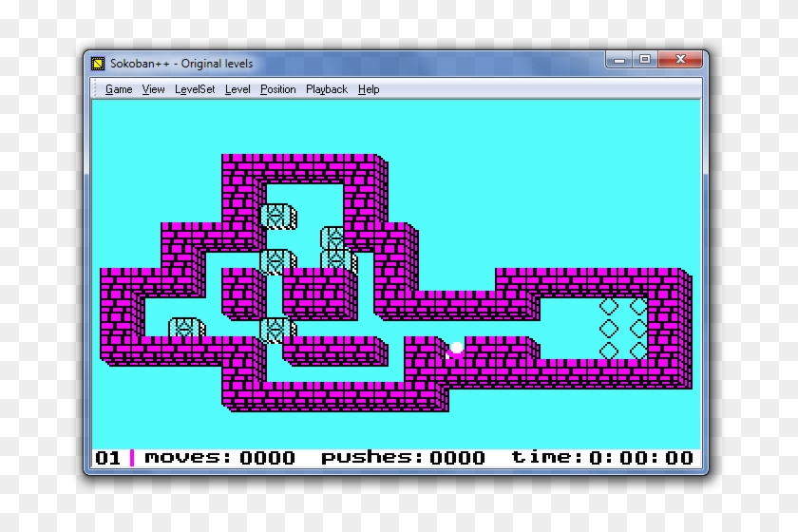This screenshot has height=532, width=798.
Task: Open the Game menu
Action: [x=119, y=89]
